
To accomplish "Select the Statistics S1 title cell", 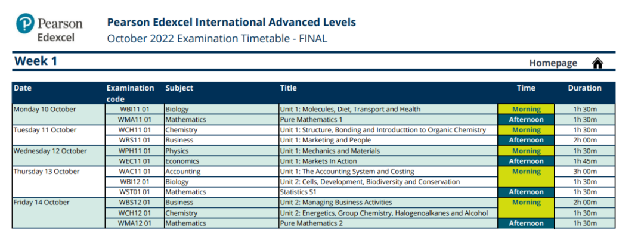I will pyautogui.click(x=388, y=192).
